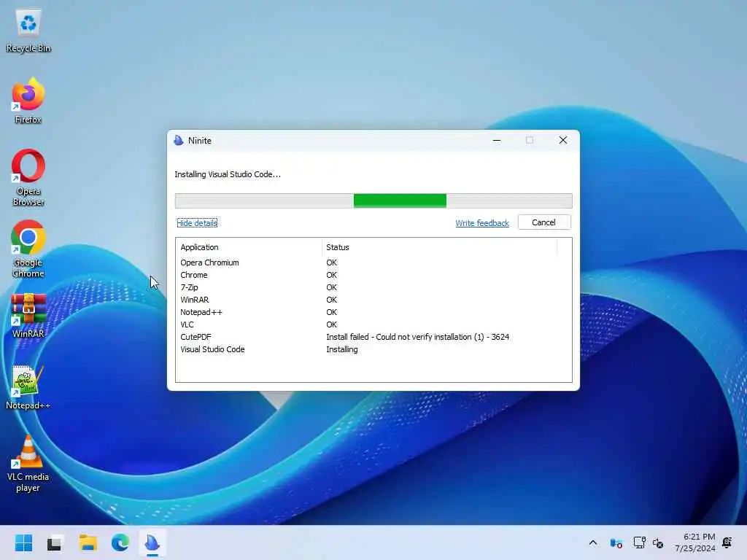Open the Write feedback link
The height and width of the screenshot is (560, 747).
pos(482,223)
